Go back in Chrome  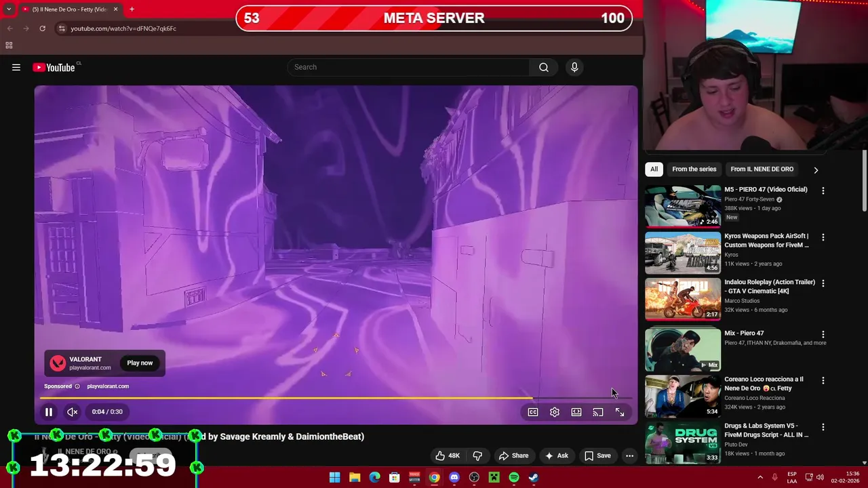9,28
